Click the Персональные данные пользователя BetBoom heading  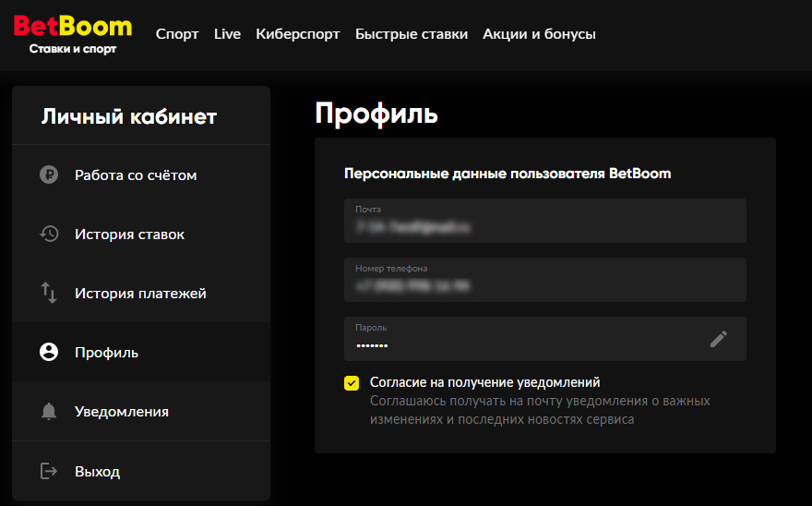click(507, 174)
